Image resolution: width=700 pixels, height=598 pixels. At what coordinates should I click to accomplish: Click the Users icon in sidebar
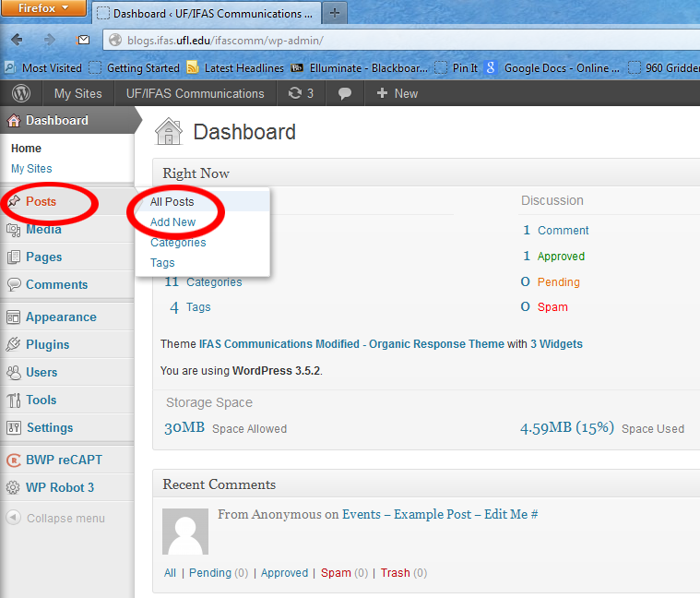click(x=14, y=372)
